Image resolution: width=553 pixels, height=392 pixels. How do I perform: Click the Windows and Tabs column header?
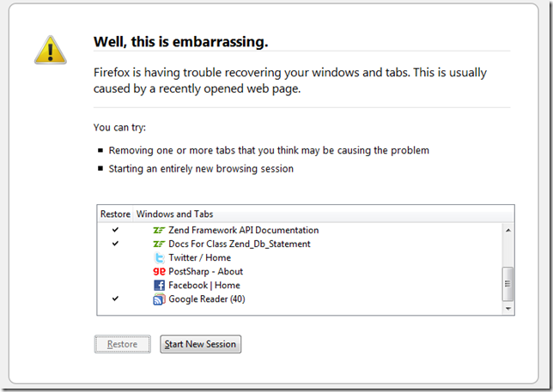click(x=175, y=214)
